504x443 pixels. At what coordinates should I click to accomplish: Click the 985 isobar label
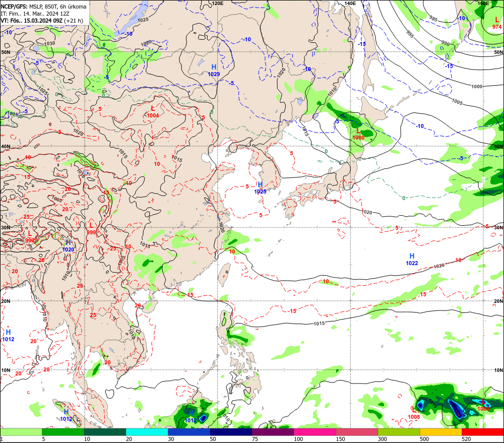click(x=433, y=19)
